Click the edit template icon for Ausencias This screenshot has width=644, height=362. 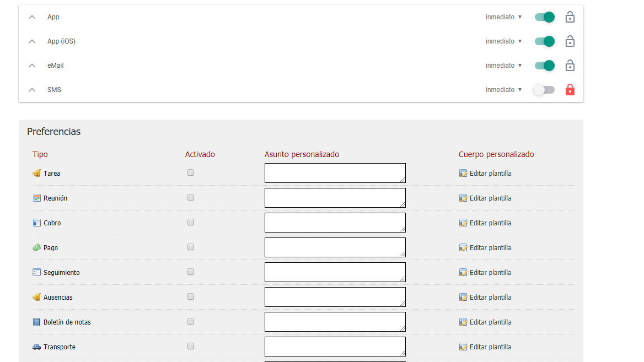pos(463,297)
